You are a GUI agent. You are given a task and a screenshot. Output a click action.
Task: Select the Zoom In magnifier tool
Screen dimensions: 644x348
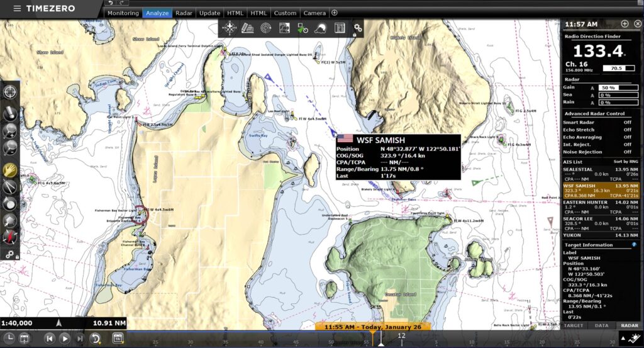coord(10,131)
